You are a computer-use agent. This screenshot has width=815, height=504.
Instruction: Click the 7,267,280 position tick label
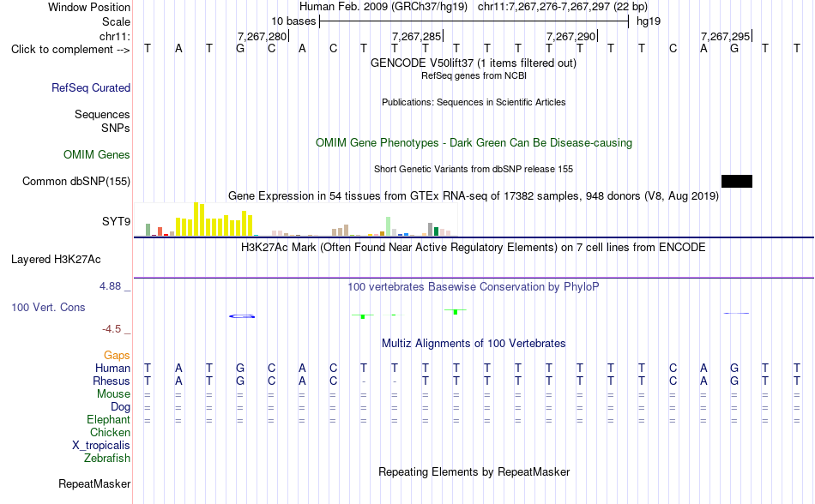[262, 36]
